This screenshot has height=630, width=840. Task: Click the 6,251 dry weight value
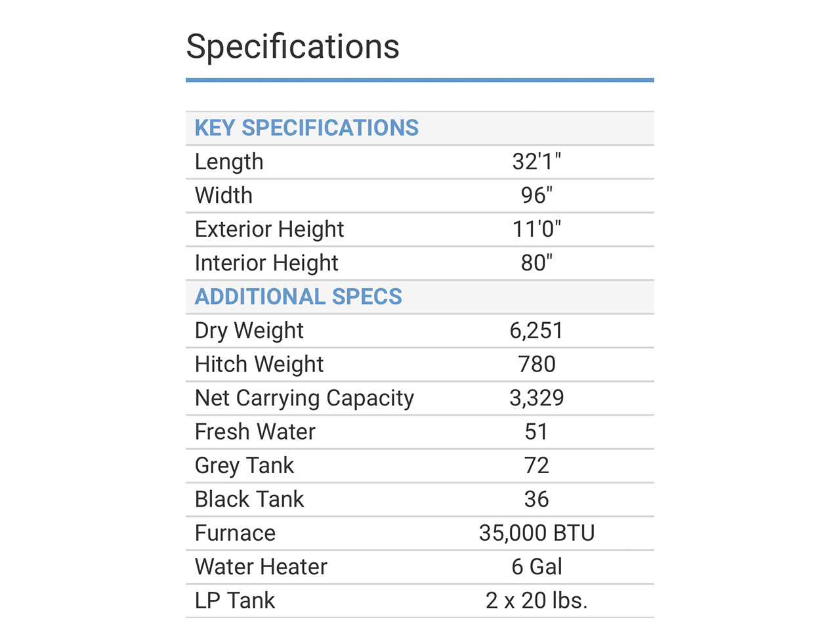pos(536,331)
